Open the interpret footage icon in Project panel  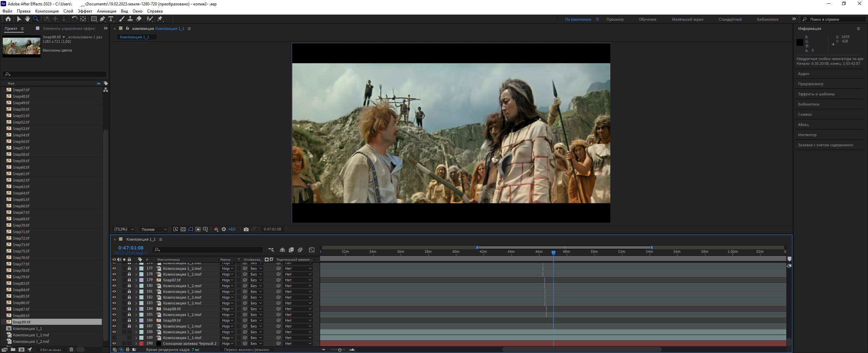pos(5,349)
